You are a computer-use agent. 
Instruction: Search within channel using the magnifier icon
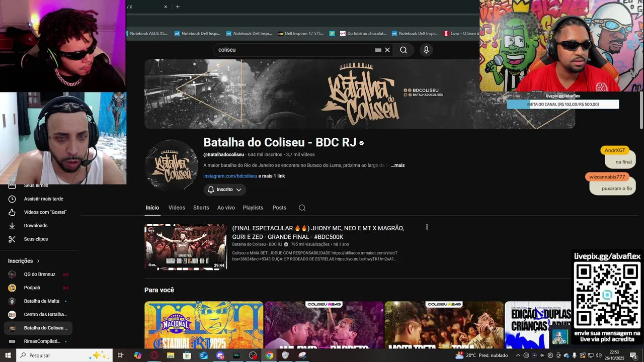click(x=302, y=208)
